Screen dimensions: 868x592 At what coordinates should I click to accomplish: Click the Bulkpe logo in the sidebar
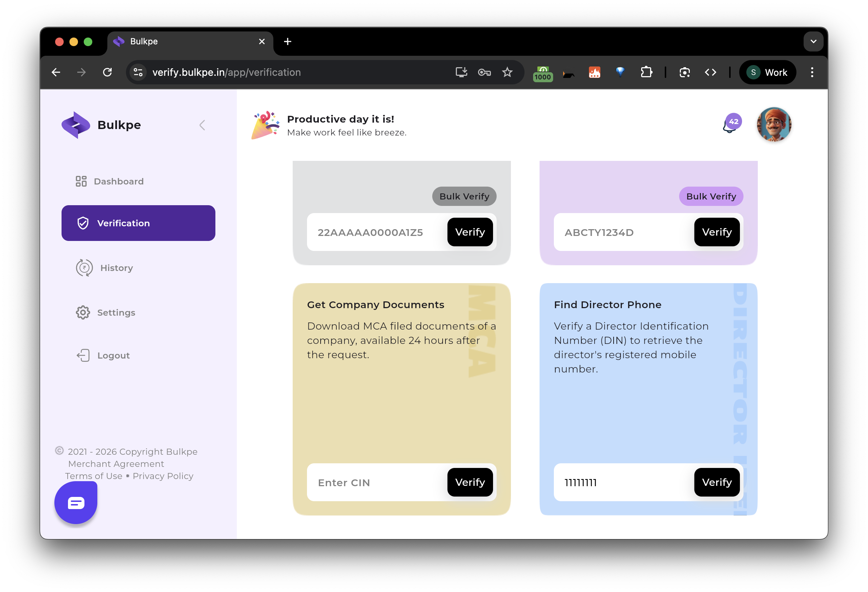point(76,125)
